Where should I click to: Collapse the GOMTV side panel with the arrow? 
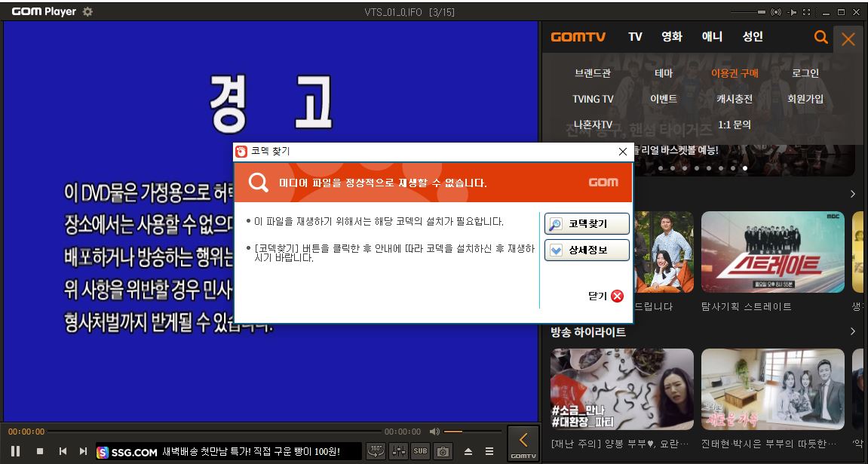(523, 444)
